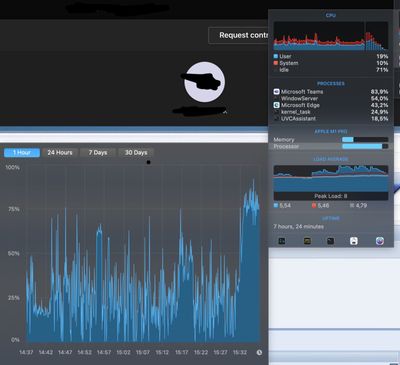Select the highlighted Processor row
Viewport: 400px width, 365px height.
point(331,146)
